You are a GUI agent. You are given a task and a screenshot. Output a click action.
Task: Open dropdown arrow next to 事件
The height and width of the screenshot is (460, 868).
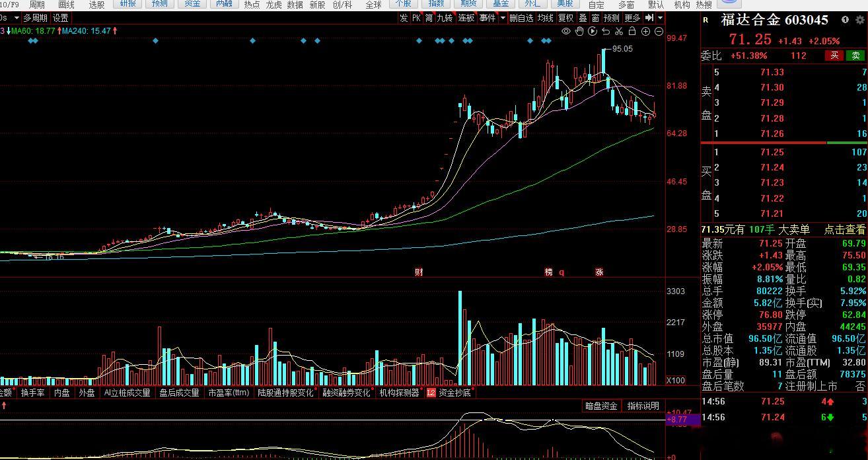pos(503,18)
